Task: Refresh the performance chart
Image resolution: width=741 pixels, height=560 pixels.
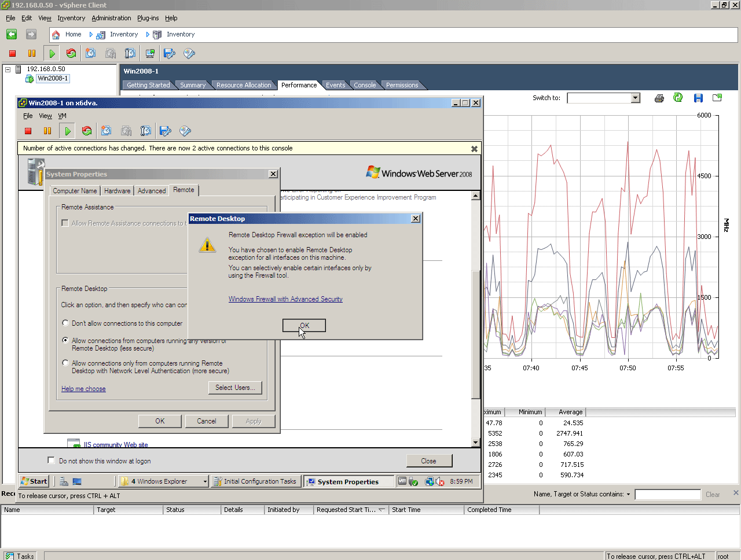Action: [678, 98]
